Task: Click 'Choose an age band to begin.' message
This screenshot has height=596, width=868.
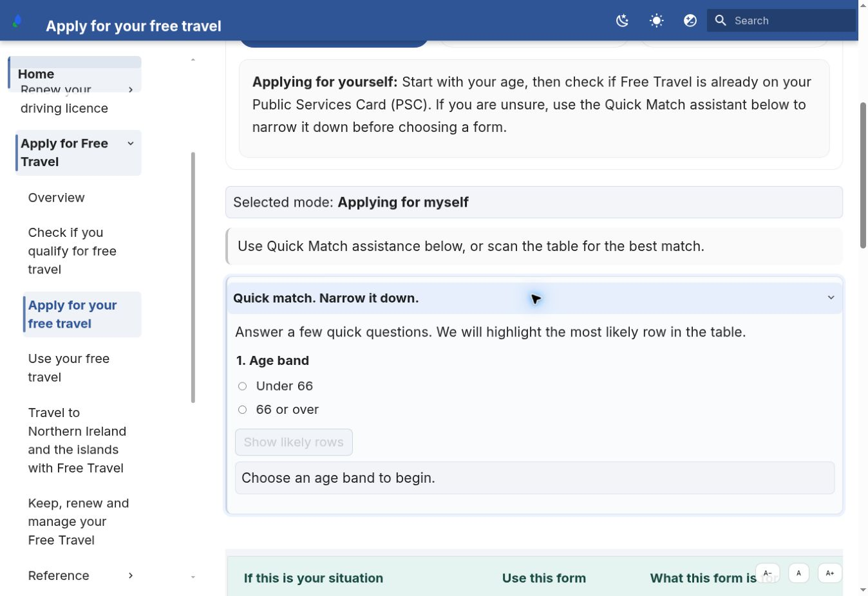Action: (x=338, y=478)
